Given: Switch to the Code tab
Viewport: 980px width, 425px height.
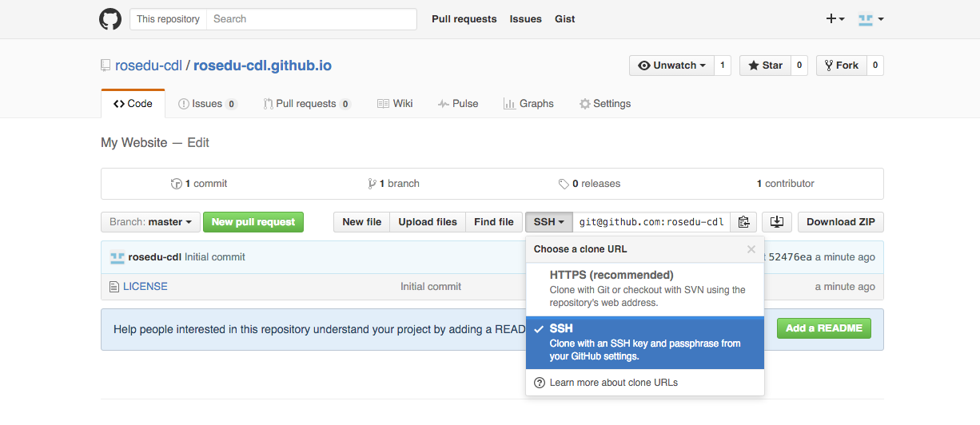Looking at the screenshot, I should tap(133, 104).
